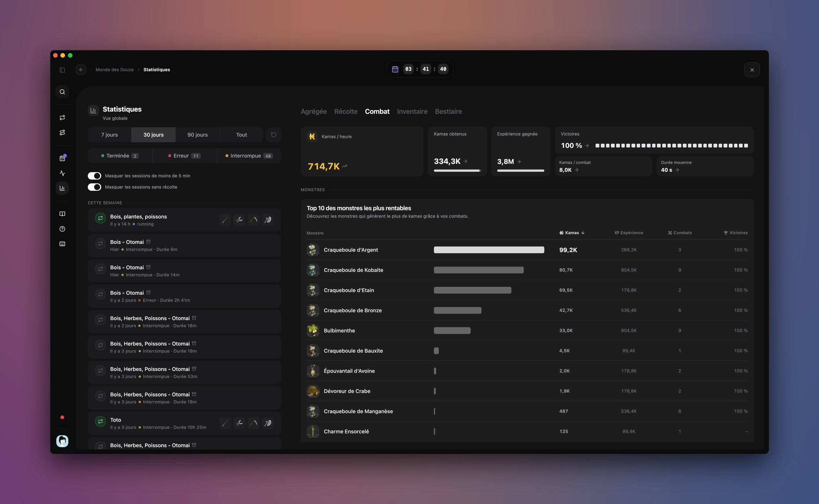Sort table by Expérience column

[x=629, y=233]
